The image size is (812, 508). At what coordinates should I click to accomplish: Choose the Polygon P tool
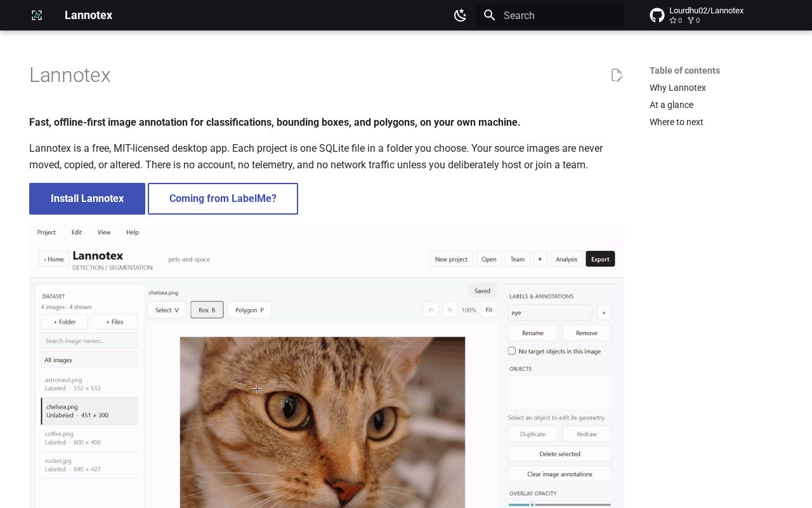tap(249, 310)
